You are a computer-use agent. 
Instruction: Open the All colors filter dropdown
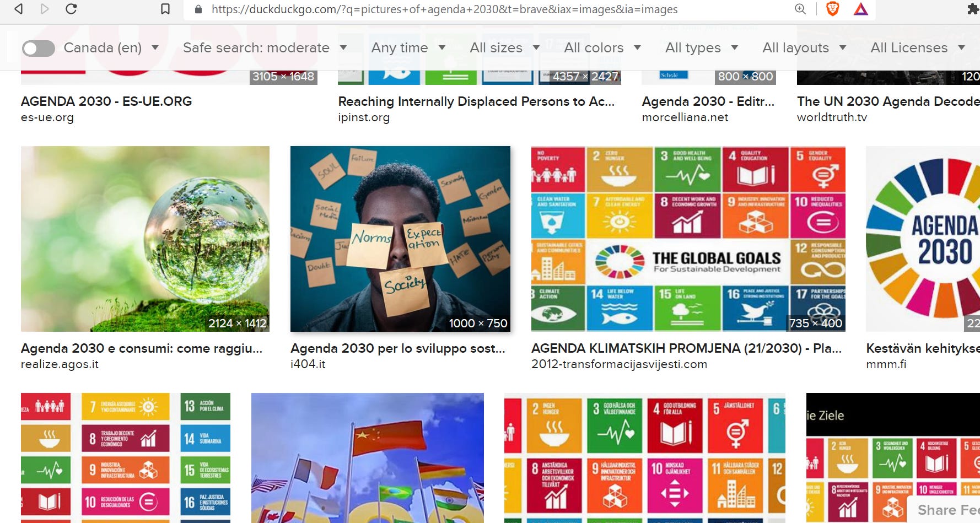pyautogui.click(x=602, y=48)
